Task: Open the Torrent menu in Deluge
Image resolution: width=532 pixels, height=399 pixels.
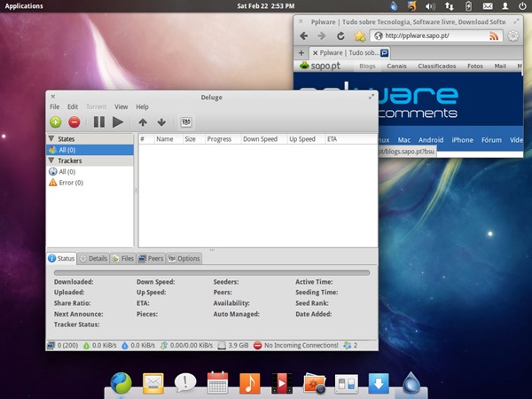Action: pos(97,107)
